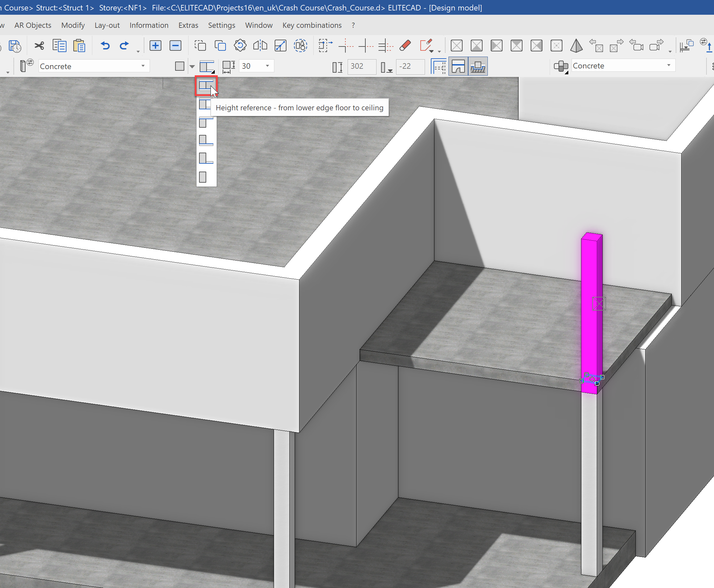Click the dashed-circle shapes group icon
The image size is (714, 588).
(301, 46)
